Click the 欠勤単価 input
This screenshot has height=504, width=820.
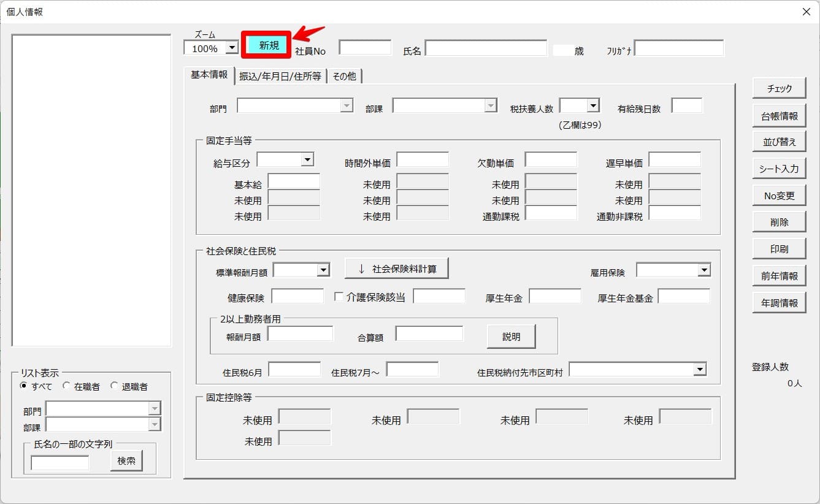(x=551, y=160)
